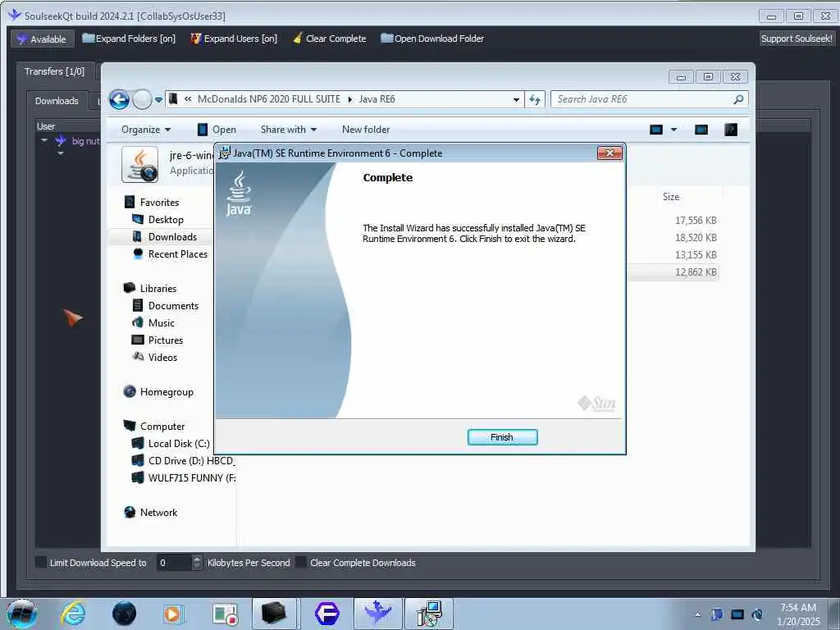This screenshot has width=840, height=630.
Task: Select the 12,862 KB file row
Action: coord(673,272)
